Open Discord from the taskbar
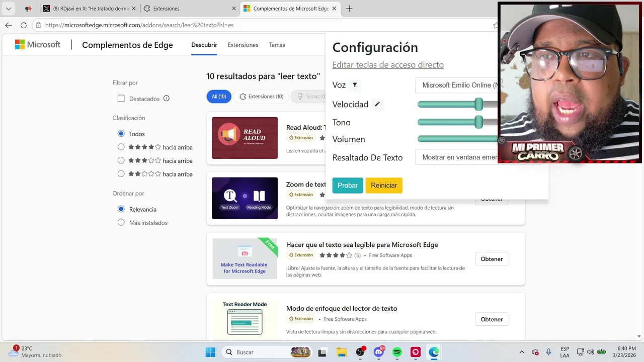This screenshot has height=362, width=644. pyautogui.click(x=379, y=352)
